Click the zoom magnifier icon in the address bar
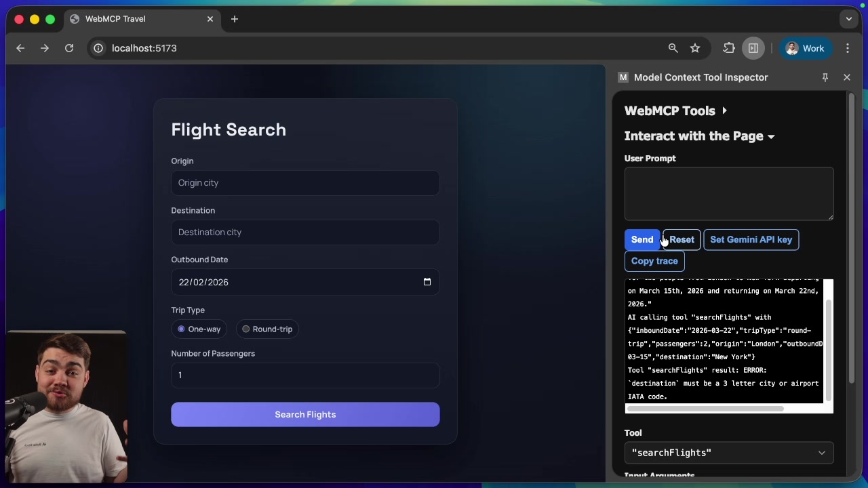Viewport: 868px width, 488px height. 673,48
